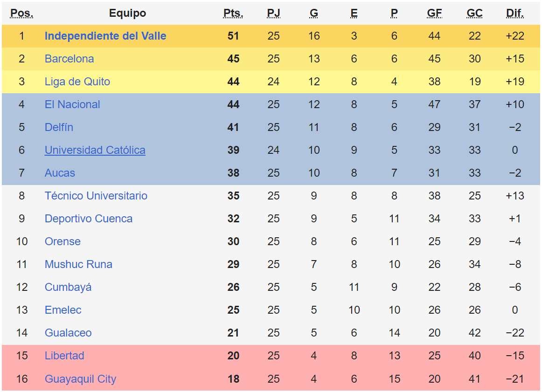The image size is (542, 392).
Task: Click the Dif. column header abbreviation
Action: [514, 14]
